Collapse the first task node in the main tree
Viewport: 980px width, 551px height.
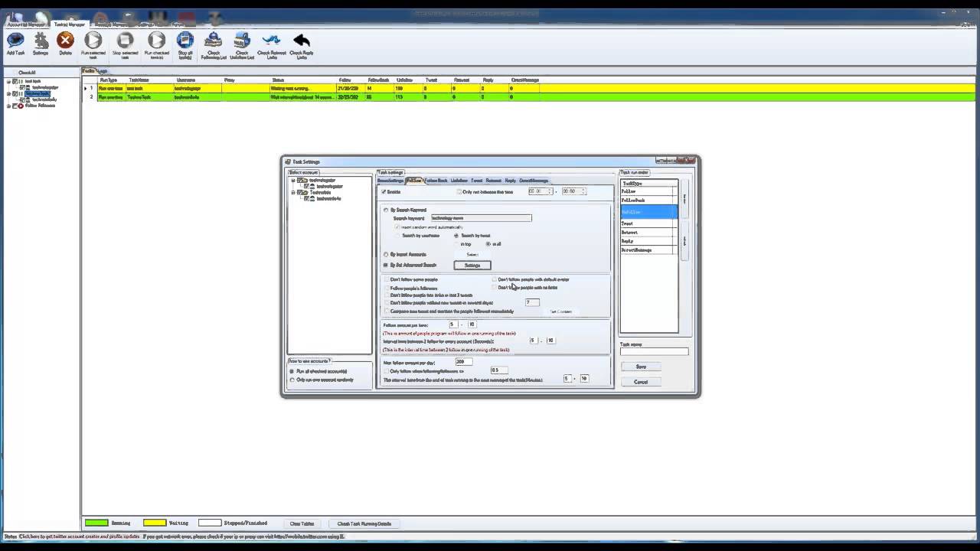click(x=8, y=81)
